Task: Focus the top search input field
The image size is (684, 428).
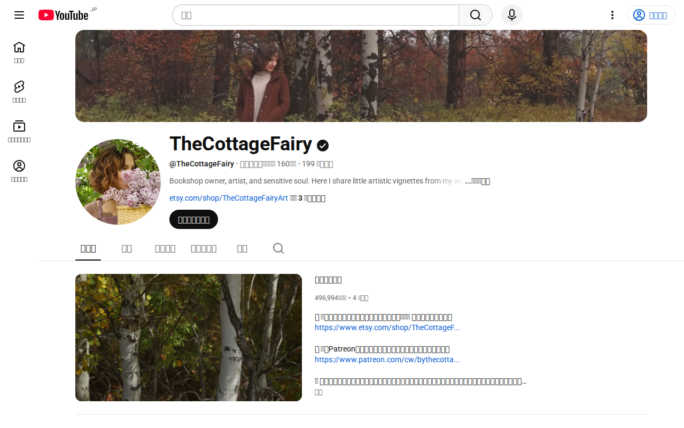Action: [315, 15]
